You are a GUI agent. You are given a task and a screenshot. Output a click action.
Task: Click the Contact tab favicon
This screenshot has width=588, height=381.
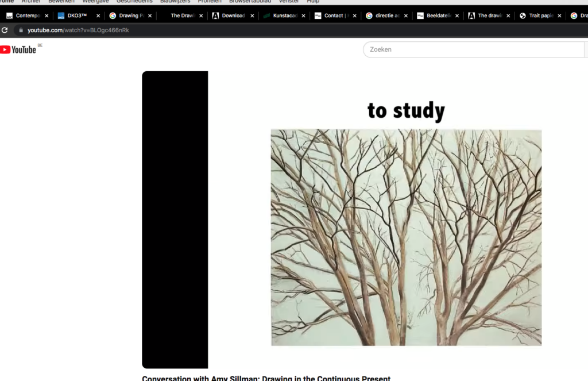click(318, 16)
